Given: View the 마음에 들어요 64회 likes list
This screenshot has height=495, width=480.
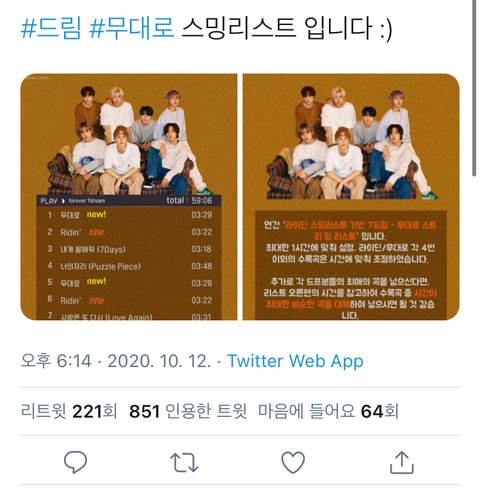Looking at the screenshot, I should tap(328, 411).
